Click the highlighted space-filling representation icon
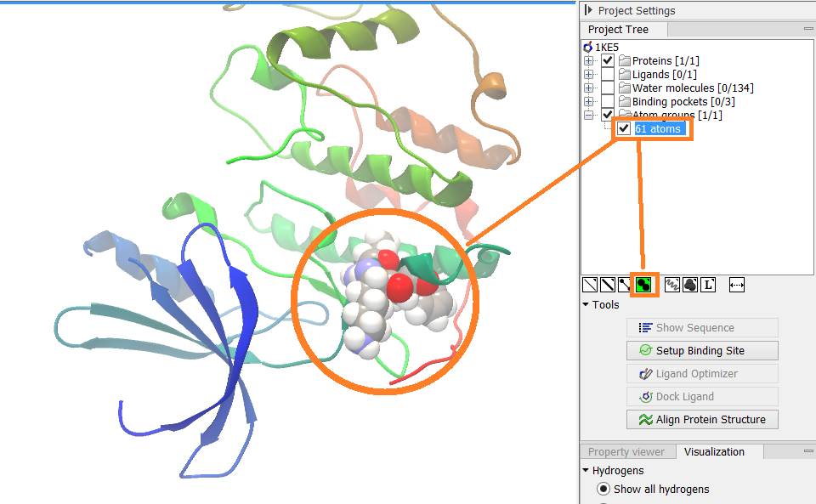Image resolution: width=816 pixels, height=504 pixels. click(643, 285)
